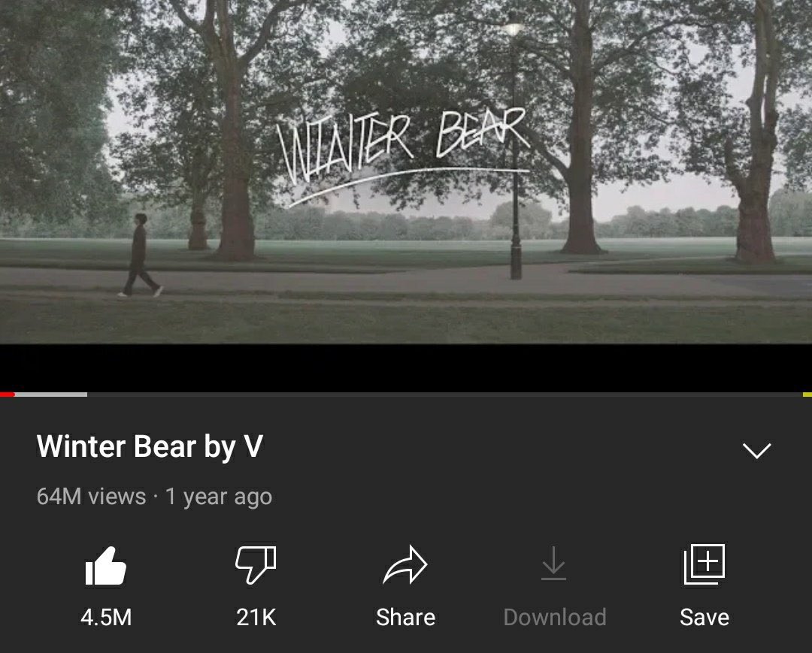
Task: Tap the black letterbox area below the video
Action: click(406, 368)
